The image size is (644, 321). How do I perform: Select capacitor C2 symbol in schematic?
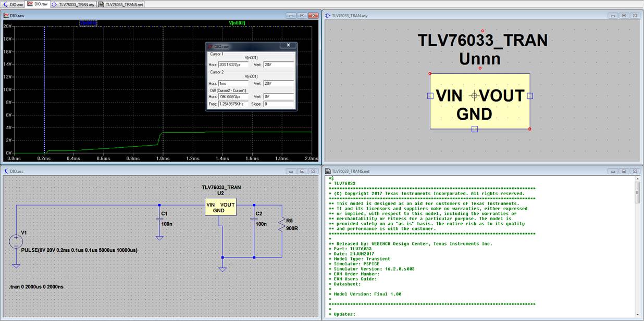(x=254, y=220)
